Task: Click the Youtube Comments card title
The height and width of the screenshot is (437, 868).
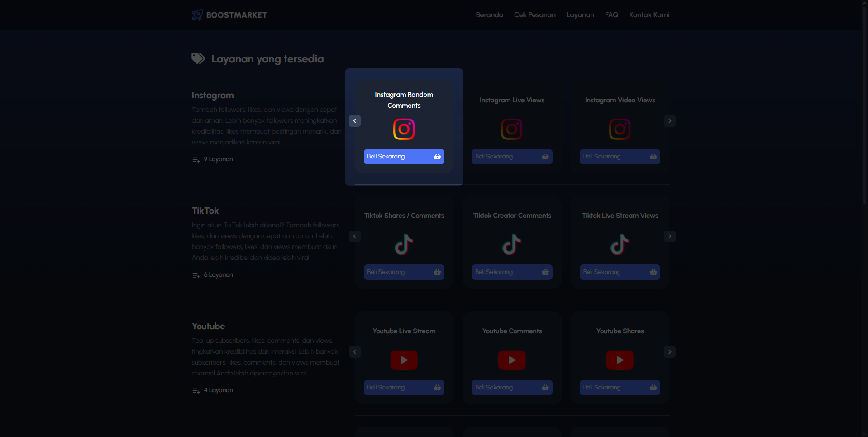Action: coord(512,331)
